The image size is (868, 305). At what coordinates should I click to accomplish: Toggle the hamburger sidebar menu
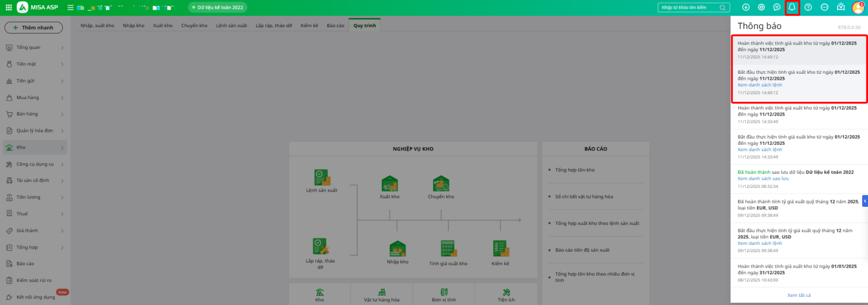coord(71,8)
